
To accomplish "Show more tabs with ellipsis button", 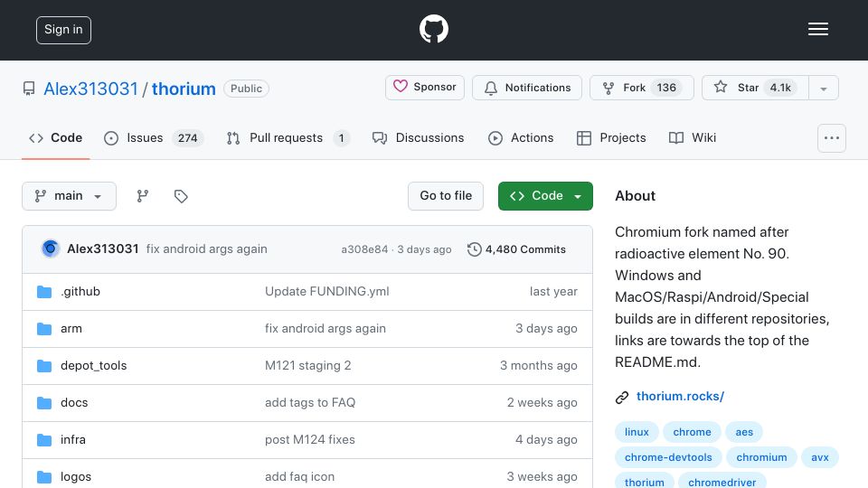I will click(832, 137).
